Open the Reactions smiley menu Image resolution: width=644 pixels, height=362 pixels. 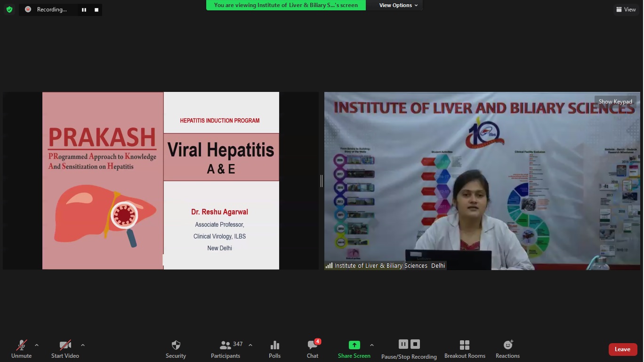coord(507,349)
